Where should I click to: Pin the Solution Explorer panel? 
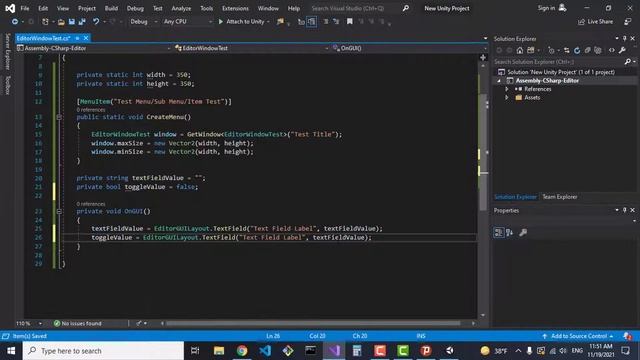click(x=624, y=38)
